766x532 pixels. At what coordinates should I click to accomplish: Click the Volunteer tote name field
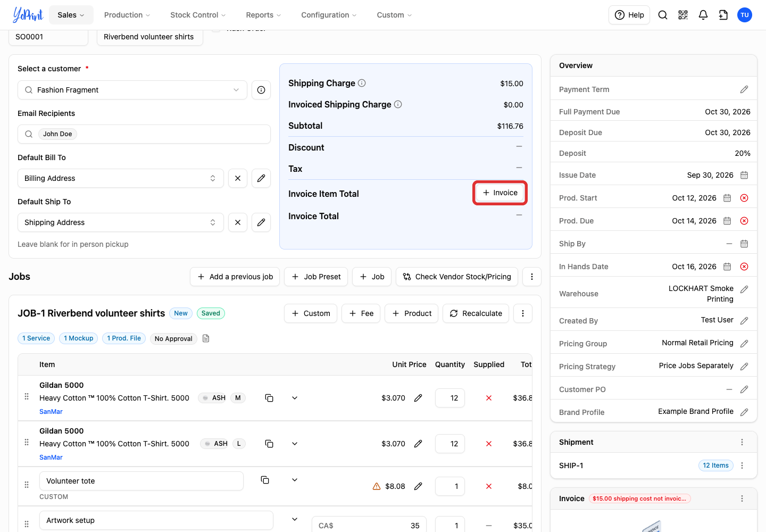[141, 481]
